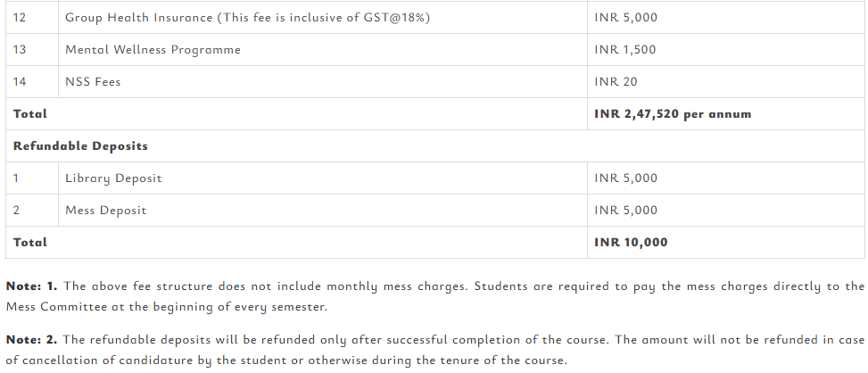Click the bold Note: 1. label
This screenshot has width=868, height=373.
tap(31, 286)
